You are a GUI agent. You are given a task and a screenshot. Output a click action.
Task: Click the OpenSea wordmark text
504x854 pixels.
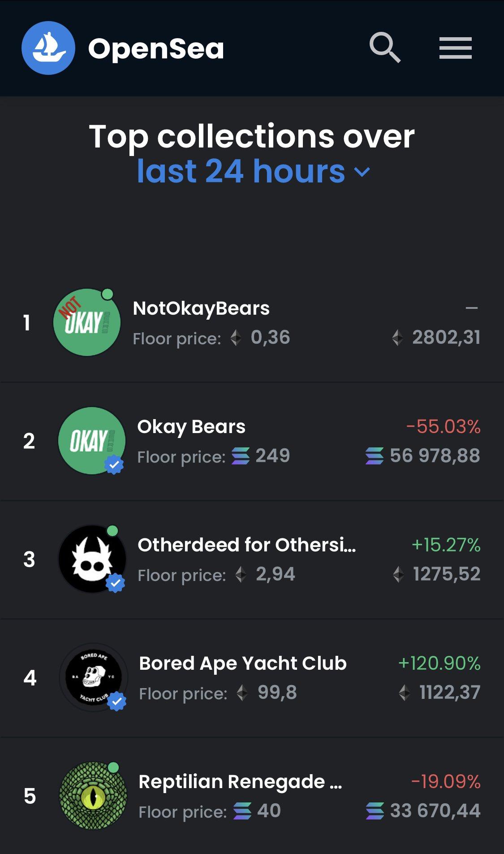156,49
